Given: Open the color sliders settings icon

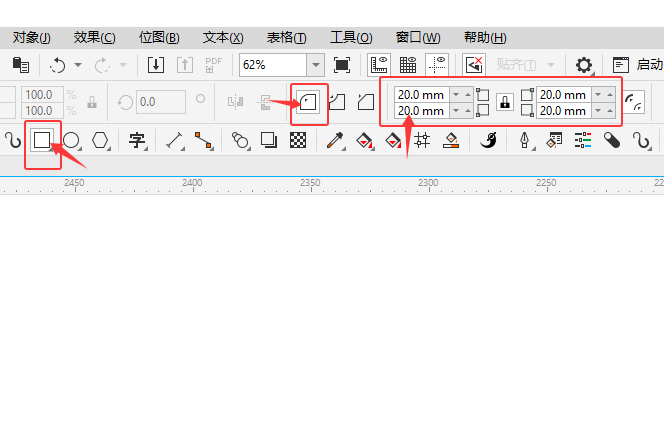Looking at the screenshot, I should (583, 140).
